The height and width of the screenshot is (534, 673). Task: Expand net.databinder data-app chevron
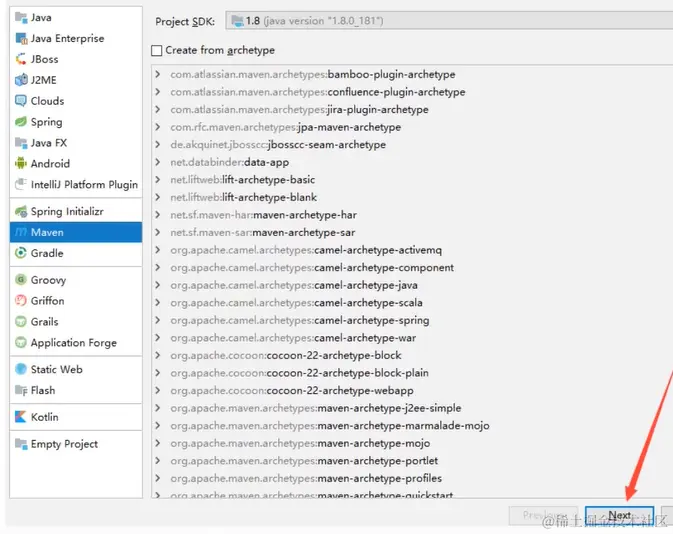point(158,162)
